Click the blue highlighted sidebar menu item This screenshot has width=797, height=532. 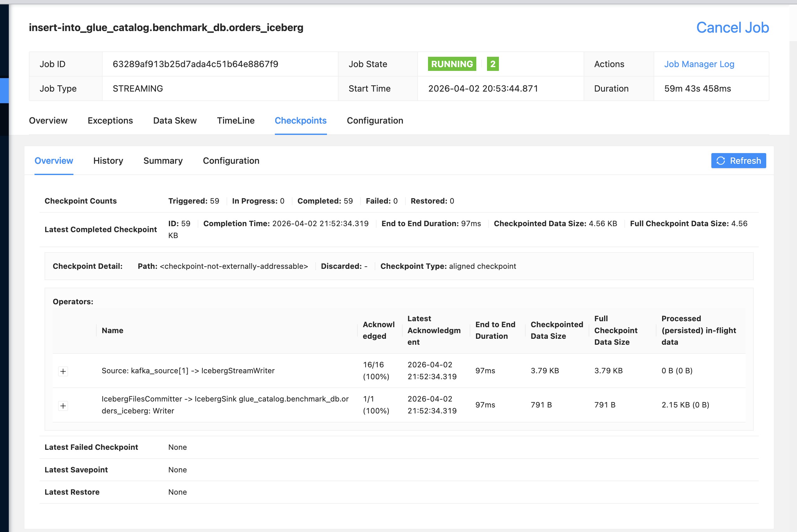click(4, 91)
